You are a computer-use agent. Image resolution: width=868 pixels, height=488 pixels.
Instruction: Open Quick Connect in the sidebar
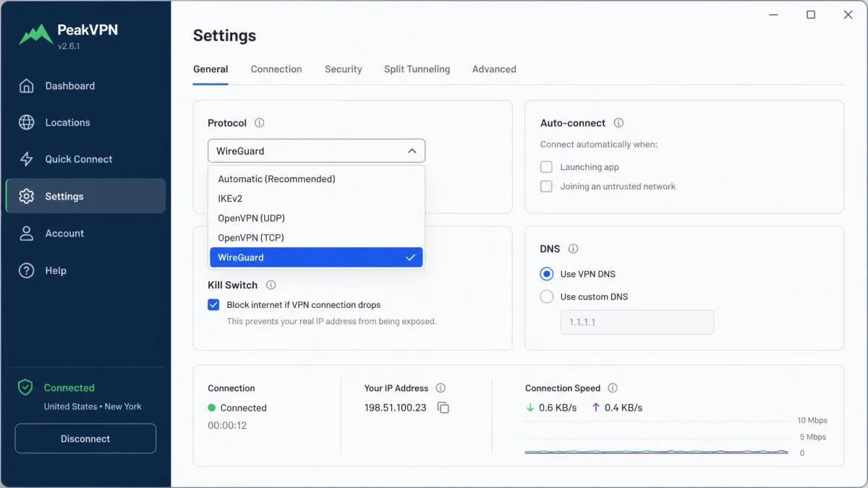coord(85,160)
